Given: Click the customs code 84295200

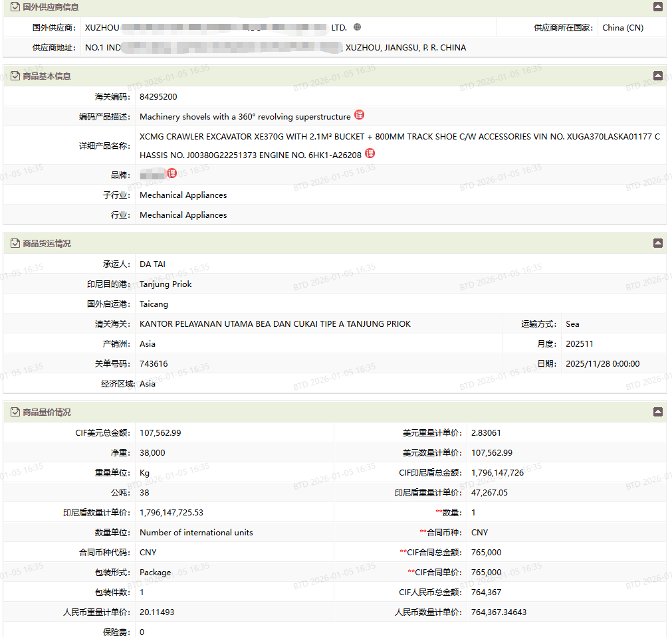Looking at the screenshot, I should pyautogui.click(x=158, y=96).
